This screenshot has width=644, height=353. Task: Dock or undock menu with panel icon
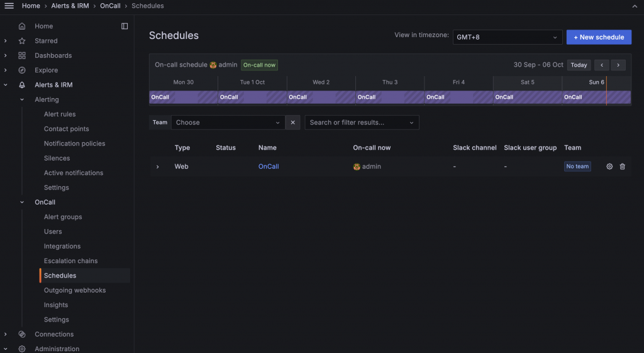pos(125,26)
